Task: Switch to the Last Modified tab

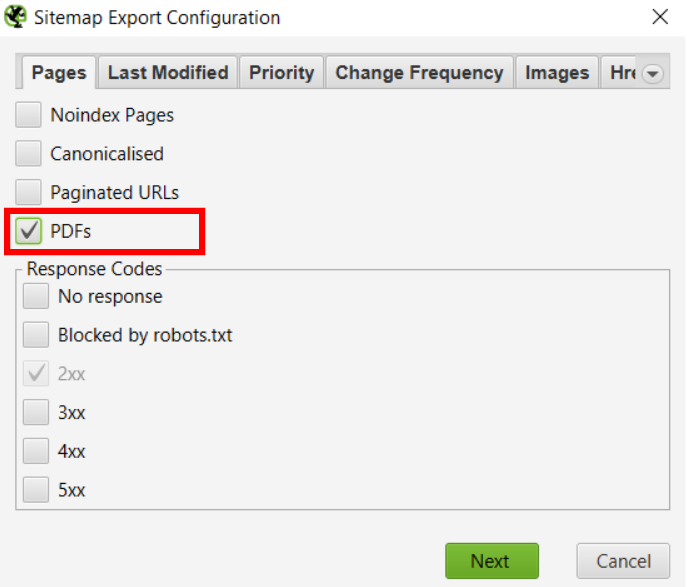Action: [168, 73]
